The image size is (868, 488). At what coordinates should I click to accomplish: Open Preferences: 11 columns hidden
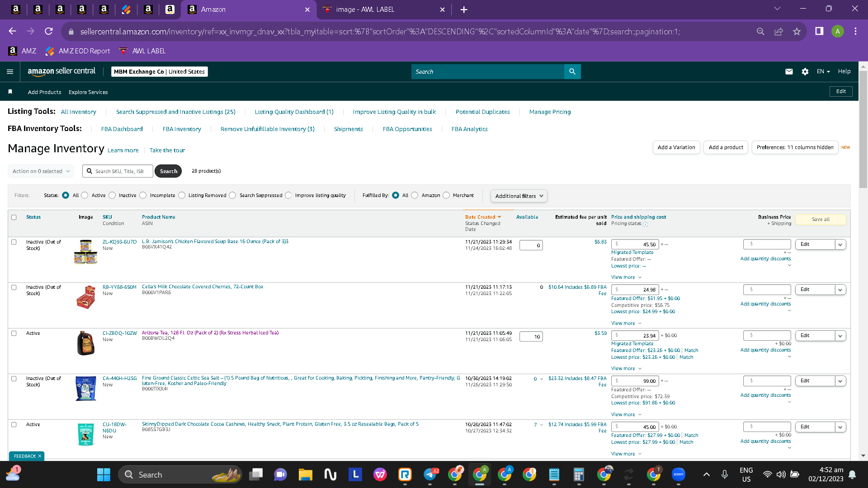click(x=795, y=147)
